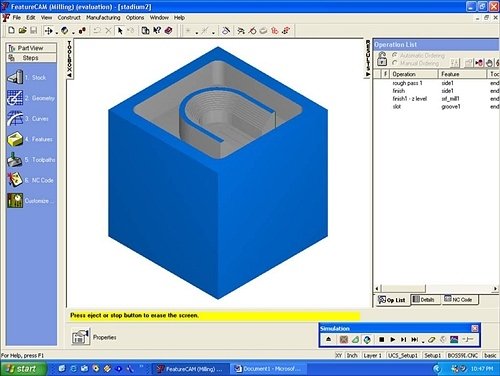Open dropdown arrow beside pan view tool
Image resolution: width=500 pixels, height=376 pixels.
click(56, 32)
